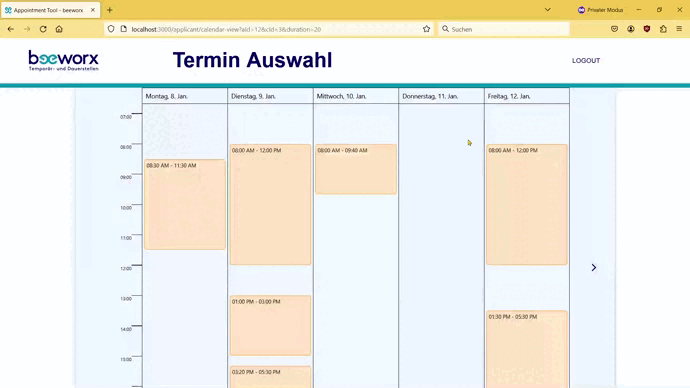
Task: Click the Donnerstag, 11. Jan. column header
Action: pos(441,96)
